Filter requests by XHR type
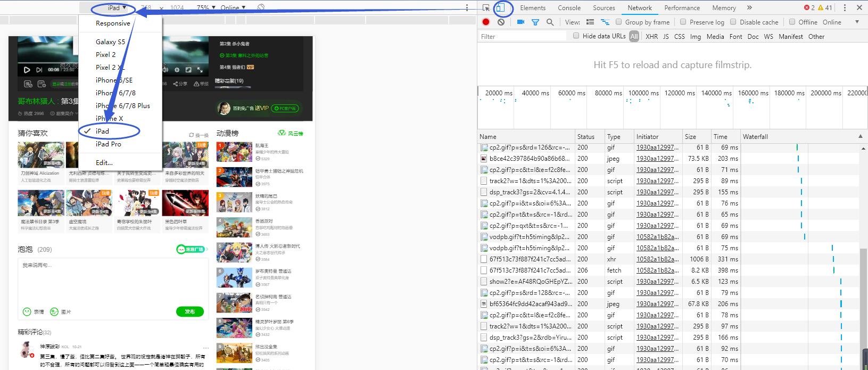Screen dimensions: 868x370 [651, 37]
